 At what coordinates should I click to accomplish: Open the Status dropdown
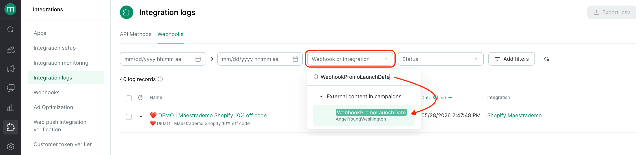click(x=441, y=59)
